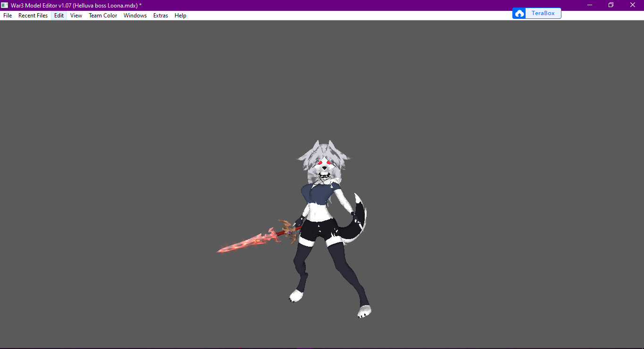Open the Recent Files menu

[33, 16]
